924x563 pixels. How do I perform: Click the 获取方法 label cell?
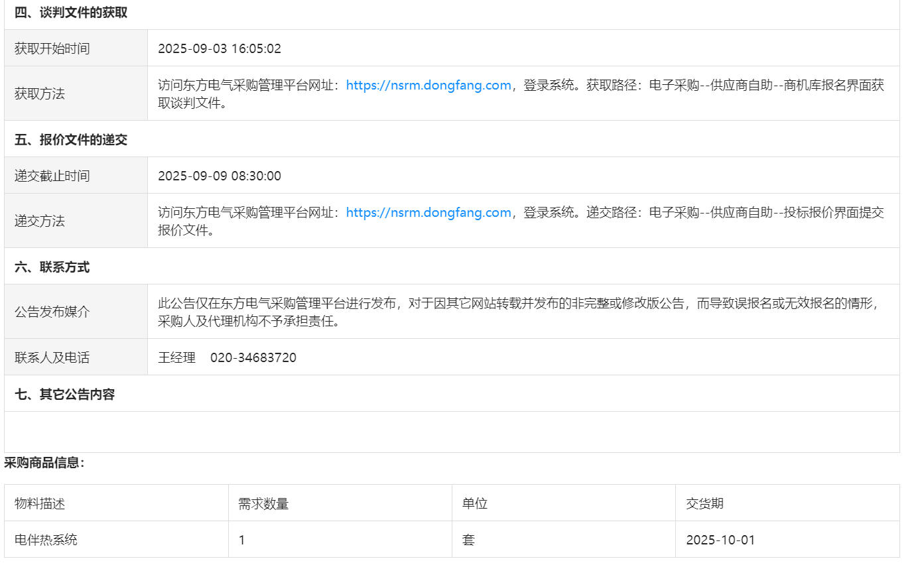pos(40,94)
